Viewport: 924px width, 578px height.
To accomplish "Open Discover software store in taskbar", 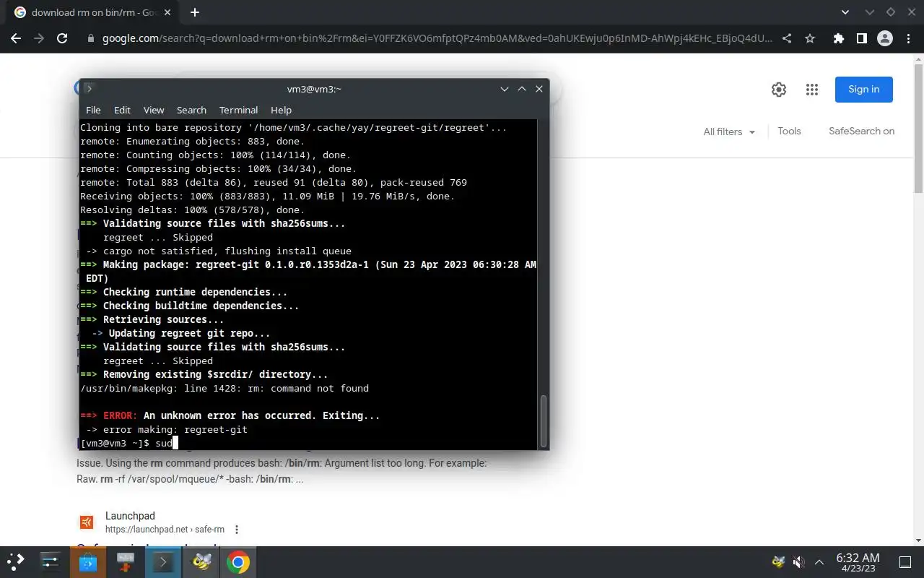I will click(87, 561).
